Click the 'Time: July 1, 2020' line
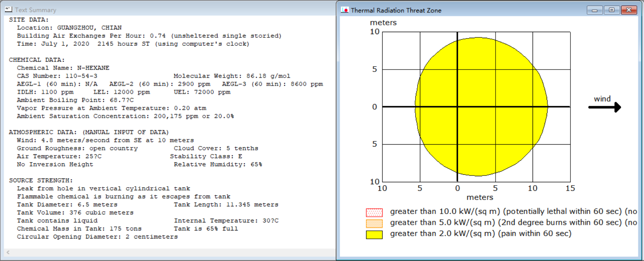 tap(133, 44)
